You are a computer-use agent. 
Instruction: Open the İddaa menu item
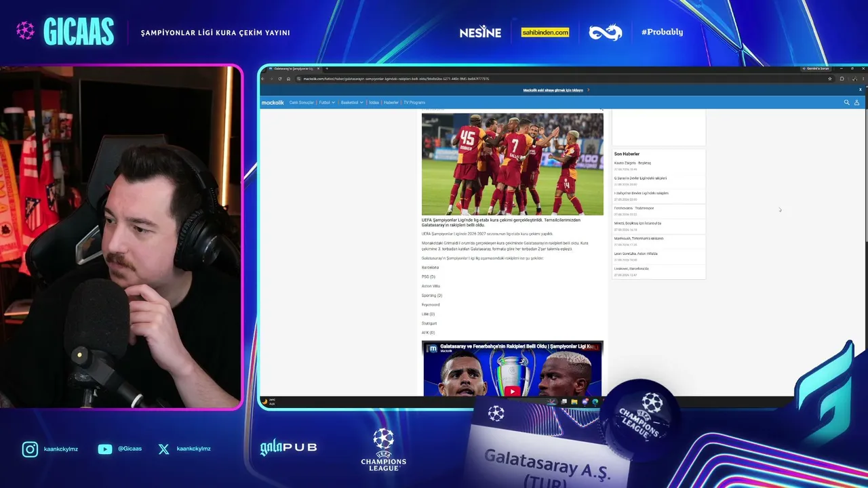click(374, 102)
